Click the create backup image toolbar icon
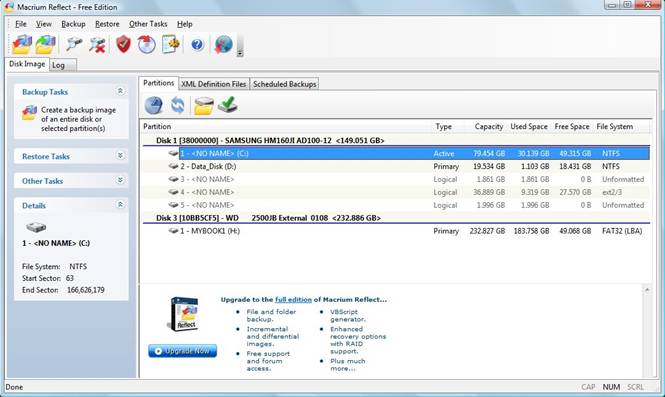 [x=22, y=45]
